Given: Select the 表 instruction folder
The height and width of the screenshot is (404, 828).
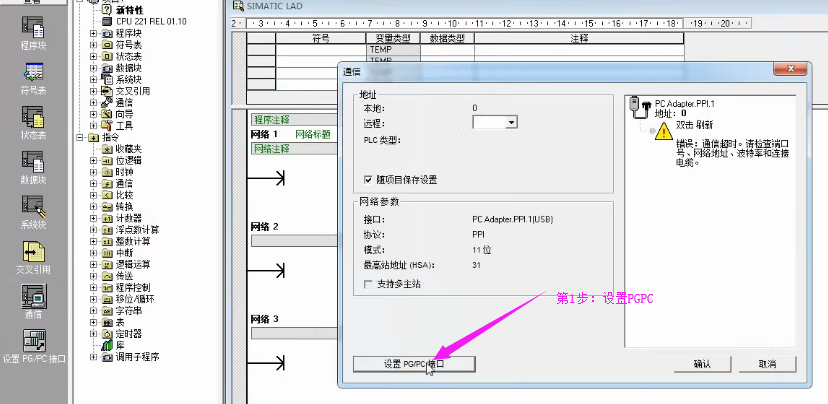Looking at the screenshot, I should tap(120, 322).
